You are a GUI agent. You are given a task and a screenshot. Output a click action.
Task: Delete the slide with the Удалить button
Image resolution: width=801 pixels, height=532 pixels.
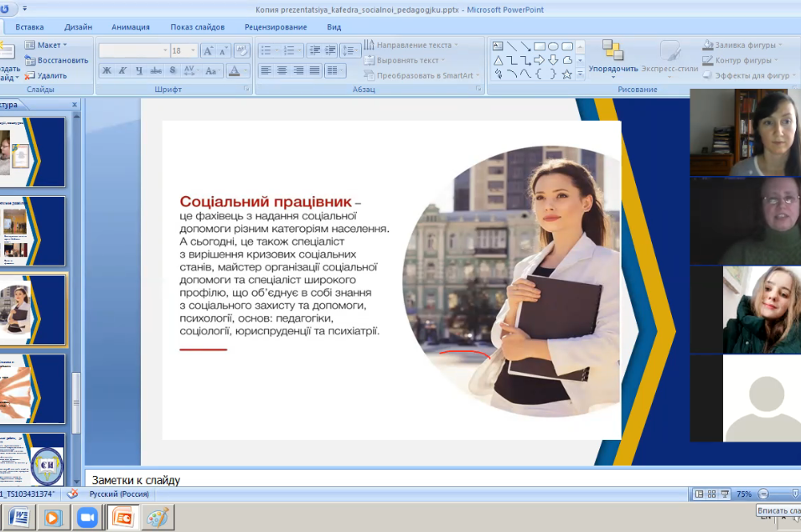[46, 75]
